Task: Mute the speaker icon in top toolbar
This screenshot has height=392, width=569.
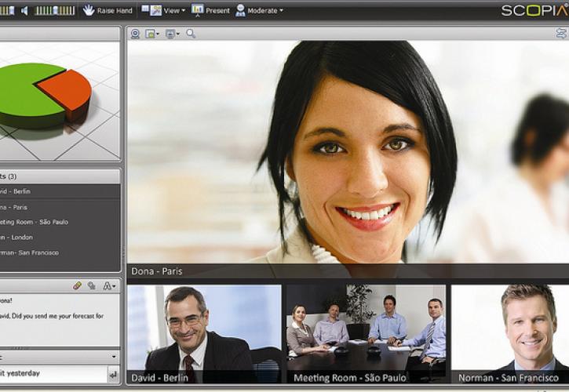Action: [x=24, y=10]
